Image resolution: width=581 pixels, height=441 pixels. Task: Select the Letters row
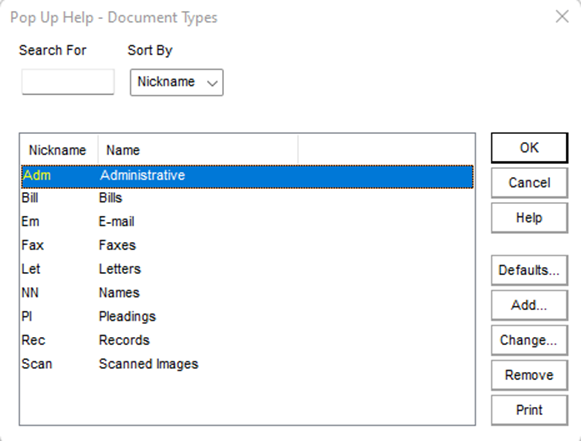[x=247, y=269]
